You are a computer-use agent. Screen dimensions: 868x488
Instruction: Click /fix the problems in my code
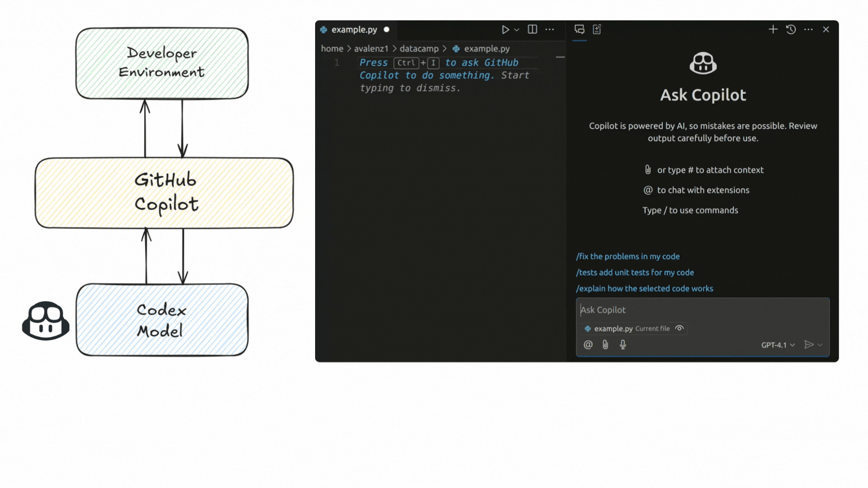point(627,256)
